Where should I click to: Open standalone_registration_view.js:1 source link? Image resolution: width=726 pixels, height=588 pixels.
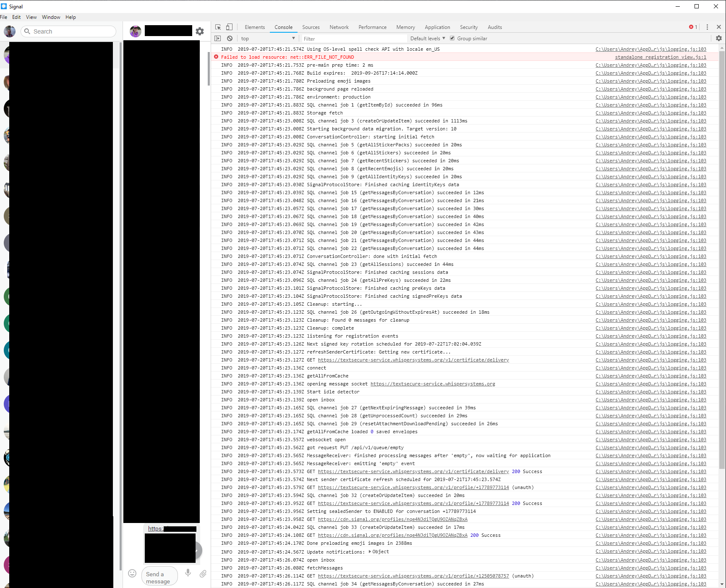tap(660, 57)
